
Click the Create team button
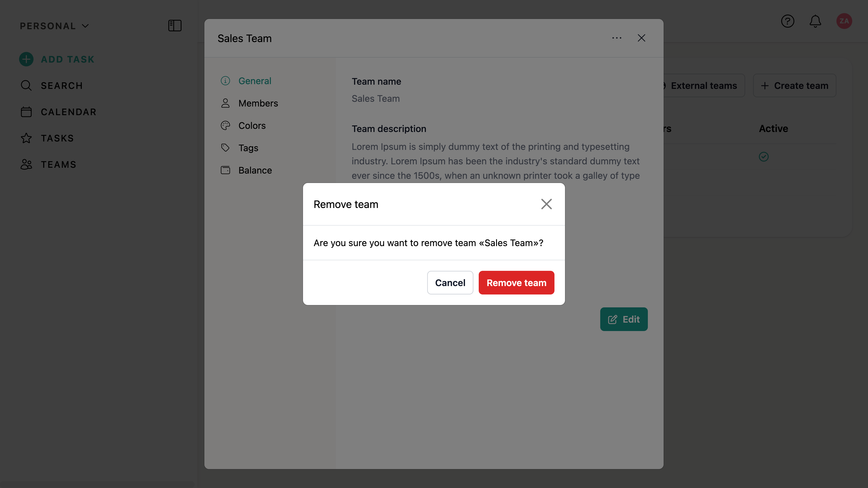tap(795, 85)
